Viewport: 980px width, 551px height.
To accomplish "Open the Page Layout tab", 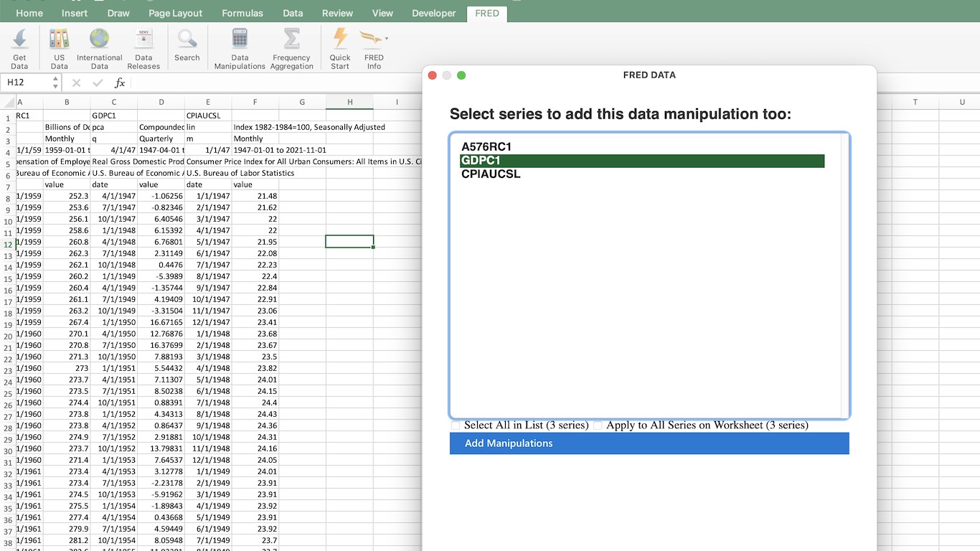I will coord(175,13).
